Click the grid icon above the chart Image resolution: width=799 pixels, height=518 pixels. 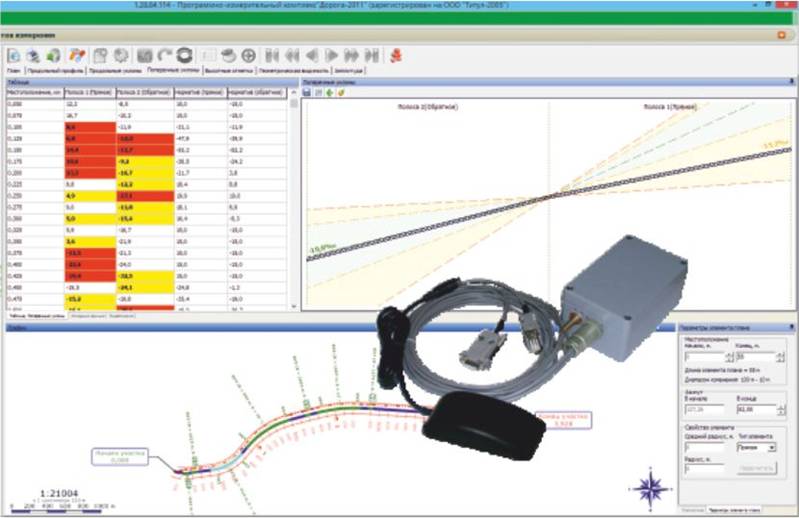(x=318, y=92)
